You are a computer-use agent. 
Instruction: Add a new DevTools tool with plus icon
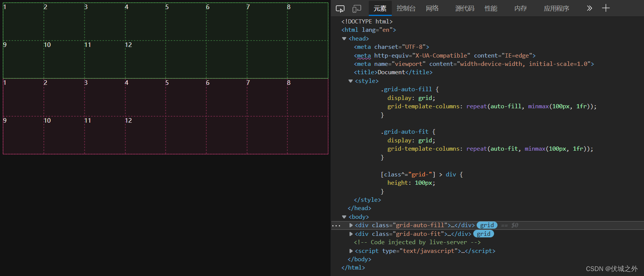tap(606, 8)
